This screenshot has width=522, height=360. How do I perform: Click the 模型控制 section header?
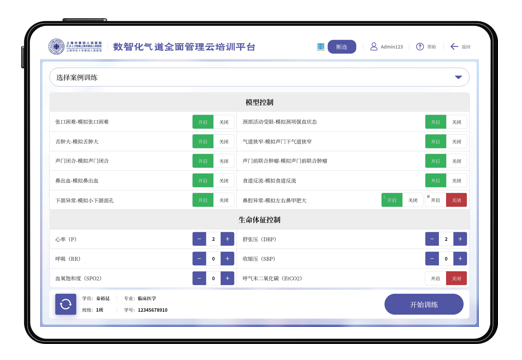tap(259, 102)
